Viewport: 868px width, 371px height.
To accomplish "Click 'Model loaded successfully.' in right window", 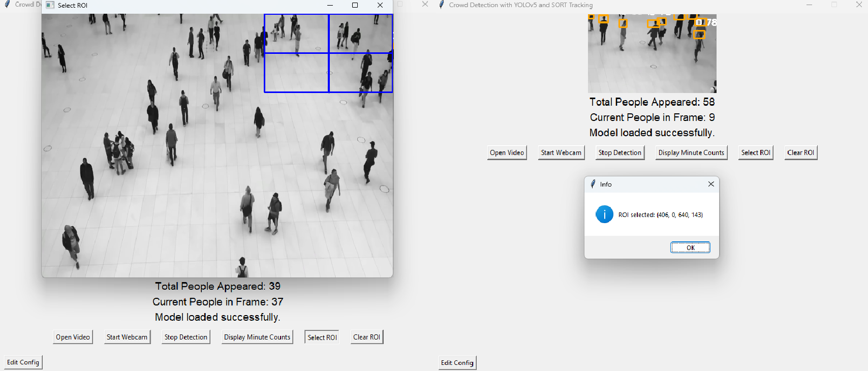I will tap(652, 133).
